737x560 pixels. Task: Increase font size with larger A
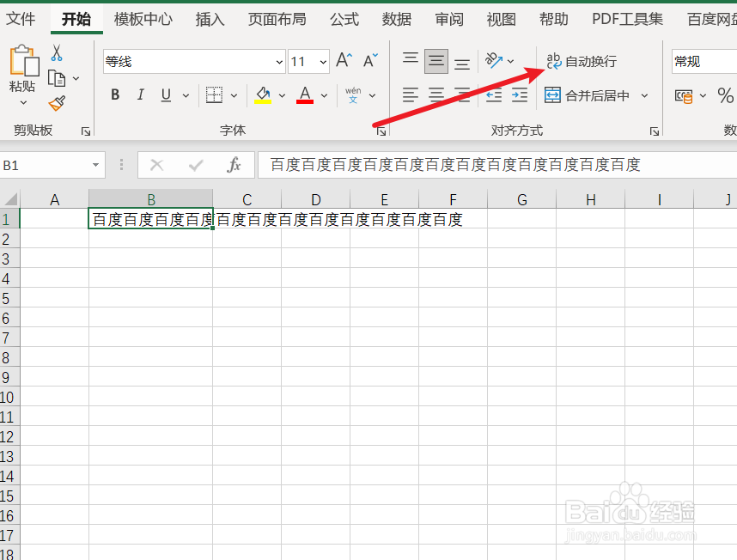coord(344,61)
